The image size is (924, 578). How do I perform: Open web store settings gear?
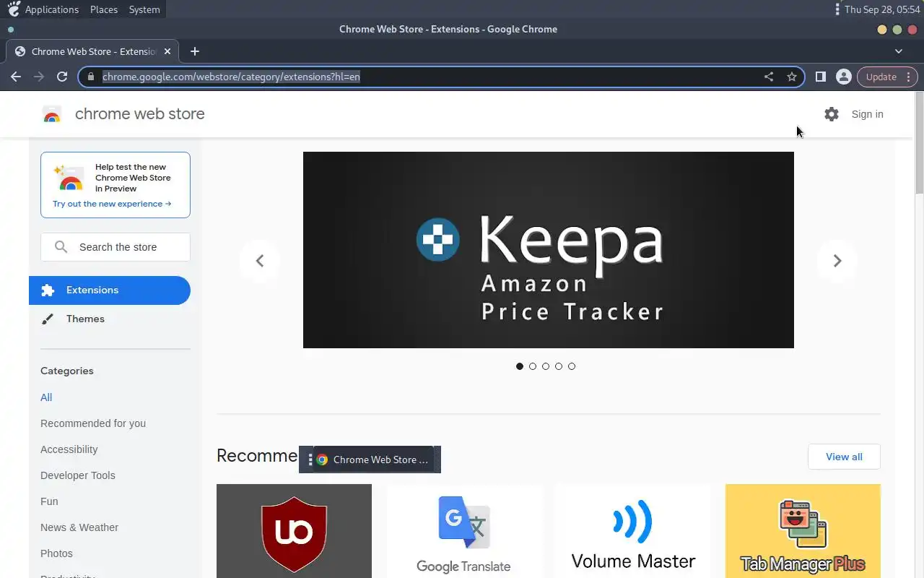click(832, 114)
